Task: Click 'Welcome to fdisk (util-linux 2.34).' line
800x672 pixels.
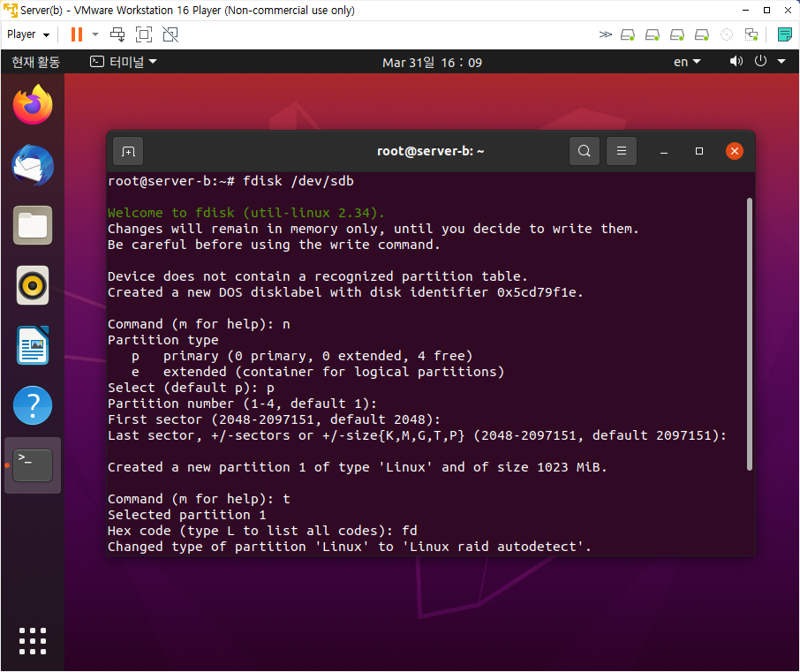Action: coord(246,213)
